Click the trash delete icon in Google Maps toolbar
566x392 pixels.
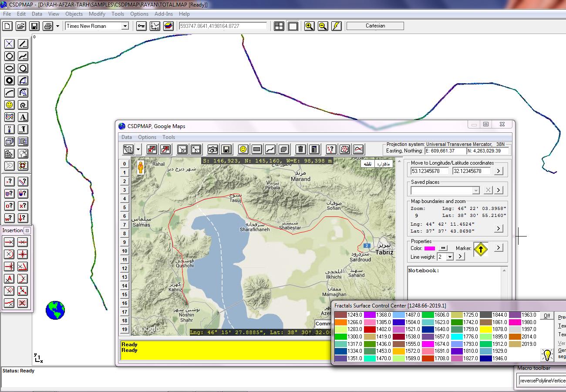click(x=300, y=149)
